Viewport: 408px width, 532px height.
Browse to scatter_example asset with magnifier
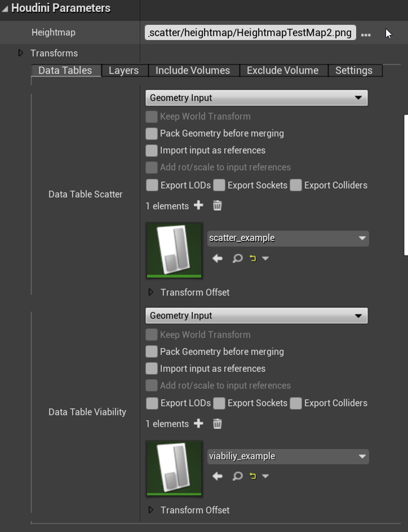pyautogui.click(x=238, y=258)
